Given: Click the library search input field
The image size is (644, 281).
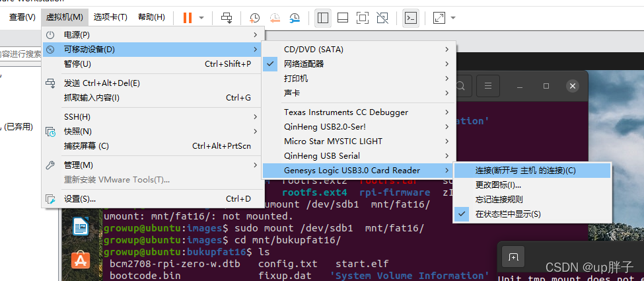Looking at the screenshot, I should (x=21, y=54).
